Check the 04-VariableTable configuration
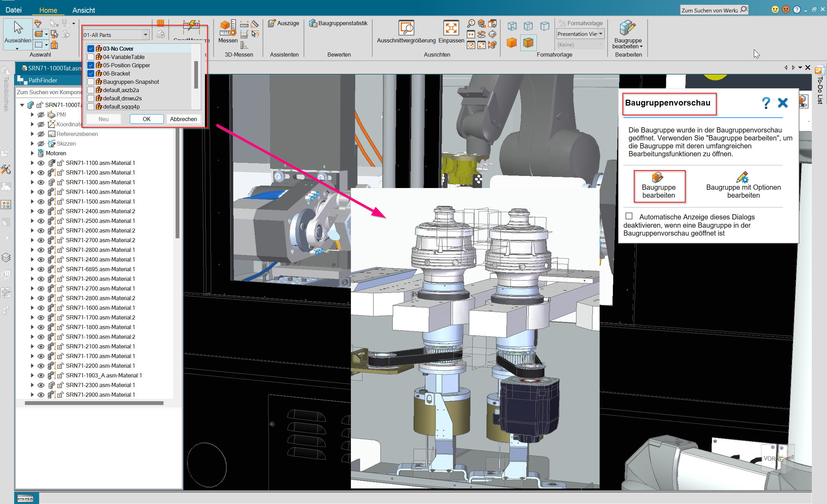 tap(91, 57)
